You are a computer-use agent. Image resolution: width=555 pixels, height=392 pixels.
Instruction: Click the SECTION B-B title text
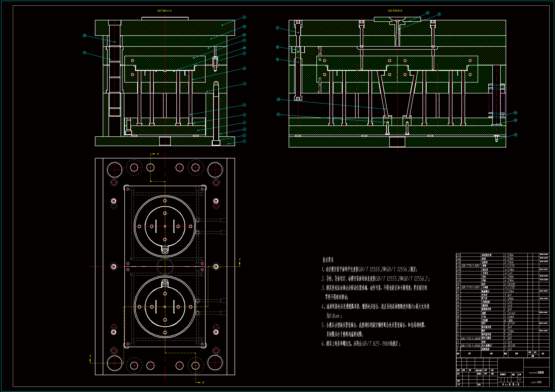tap(395, 11)
